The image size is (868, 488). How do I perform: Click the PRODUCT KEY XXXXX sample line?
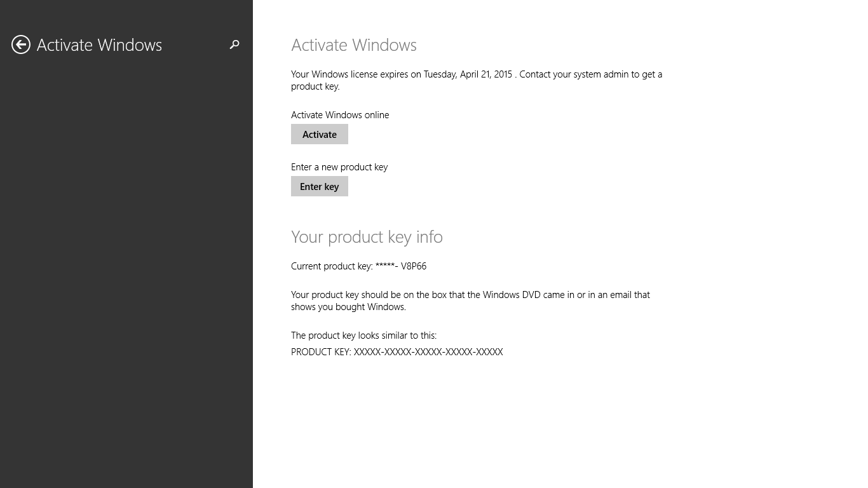pyautogui.click(x=397, y=352)
